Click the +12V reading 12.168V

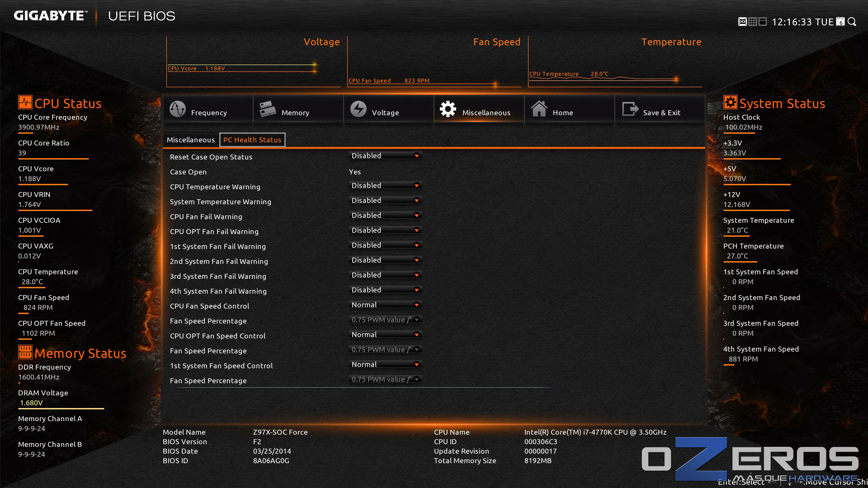(x=736, y=205)
